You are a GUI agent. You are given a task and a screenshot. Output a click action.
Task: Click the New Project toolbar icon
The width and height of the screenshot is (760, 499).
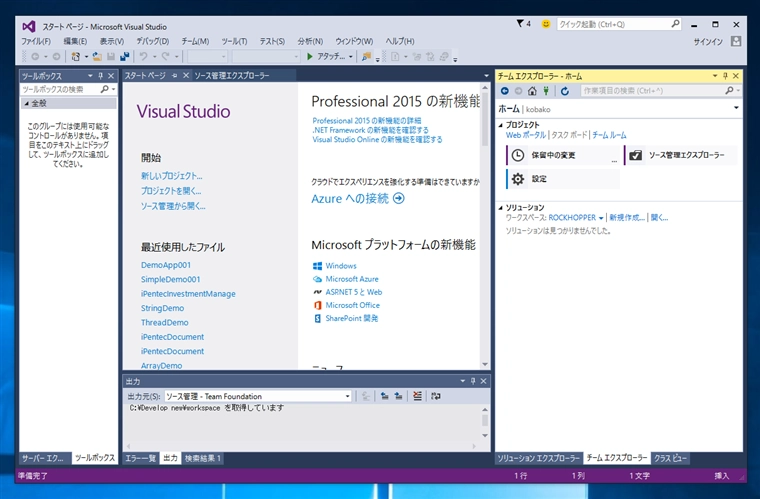76,57
